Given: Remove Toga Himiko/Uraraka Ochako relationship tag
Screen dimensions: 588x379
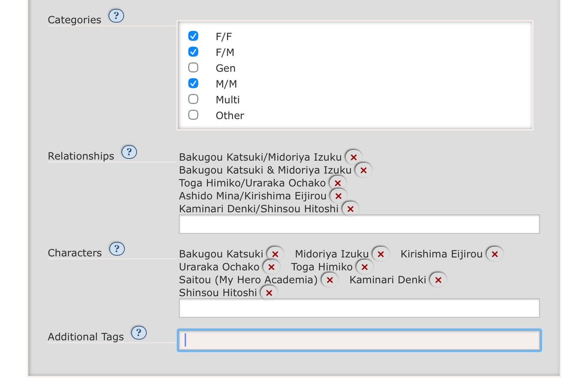Looking at the screenshot, I should [x=337, y=183].
